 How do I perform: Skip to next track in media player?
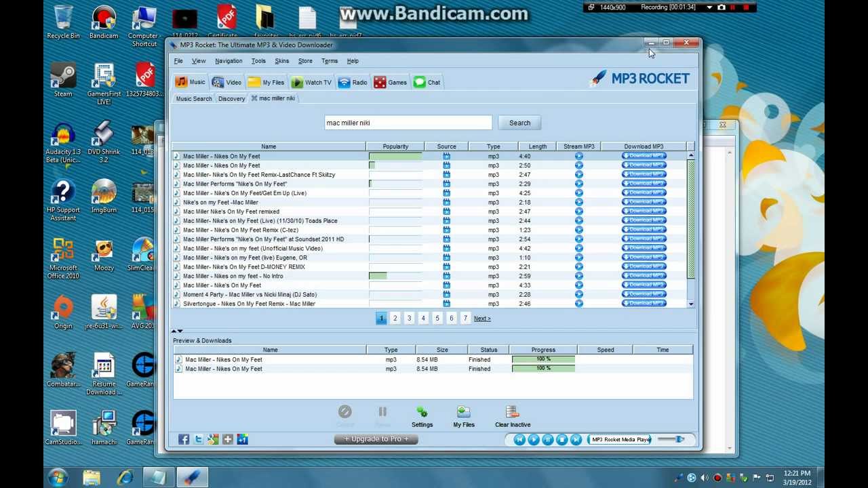pyautogui.click(x=576, y=439)
